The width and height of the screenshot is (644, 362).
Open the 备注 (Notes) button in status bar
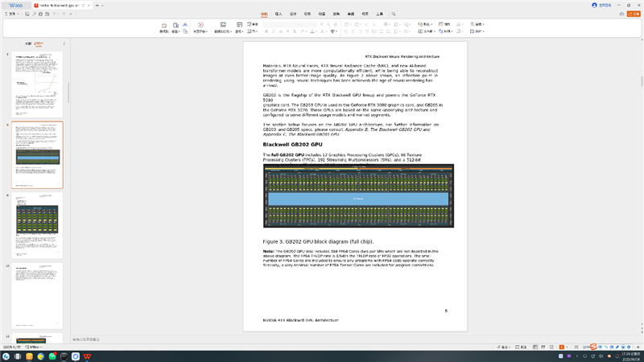(504, 348)
